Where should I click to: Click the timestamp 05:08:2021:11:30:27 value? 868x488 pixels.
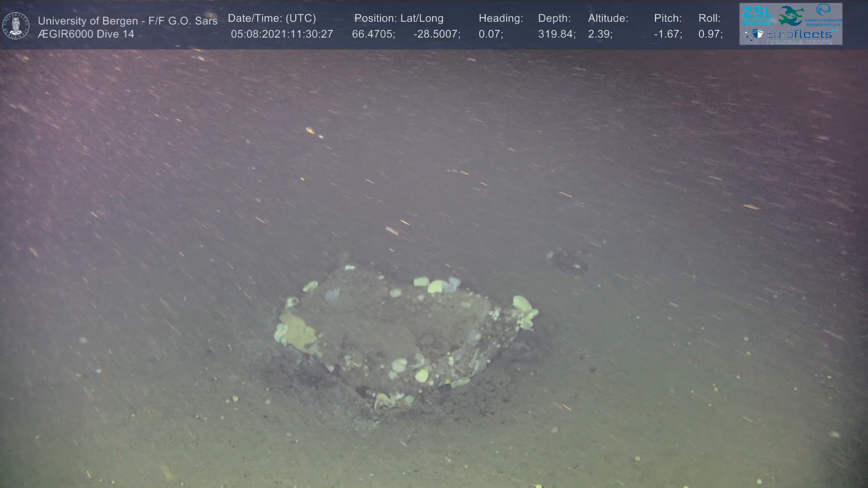pyautogui.click(x=282, y=34)
